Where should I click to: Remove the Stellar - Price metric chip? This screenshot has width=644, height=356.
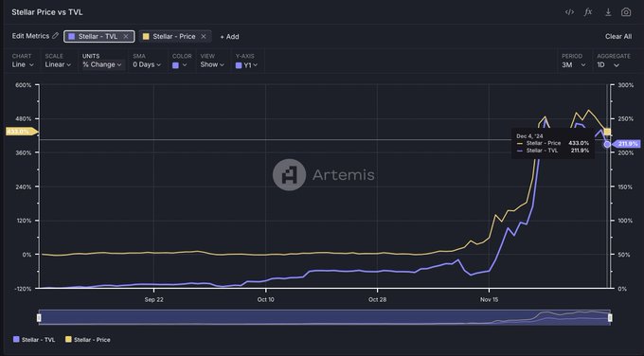[x=204, y=37]
